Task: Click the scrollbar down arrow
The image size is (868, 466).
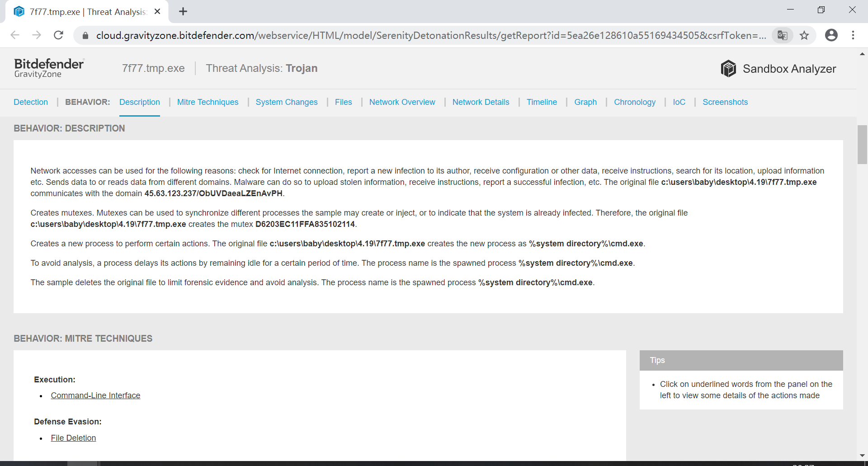Action: pyautogui.click(x=862, y=456)
